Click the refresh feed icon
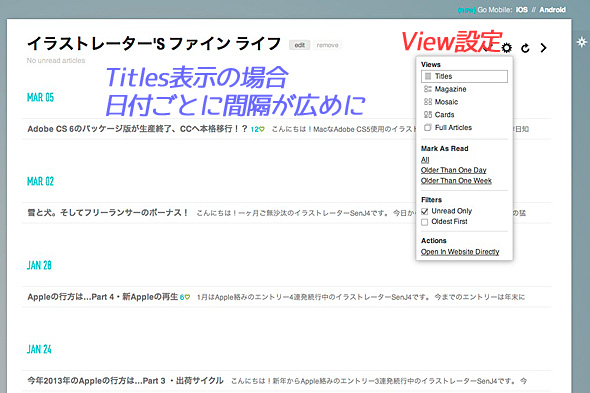The height and width of the screenshot is (393, 590). (x=525, y=48)
